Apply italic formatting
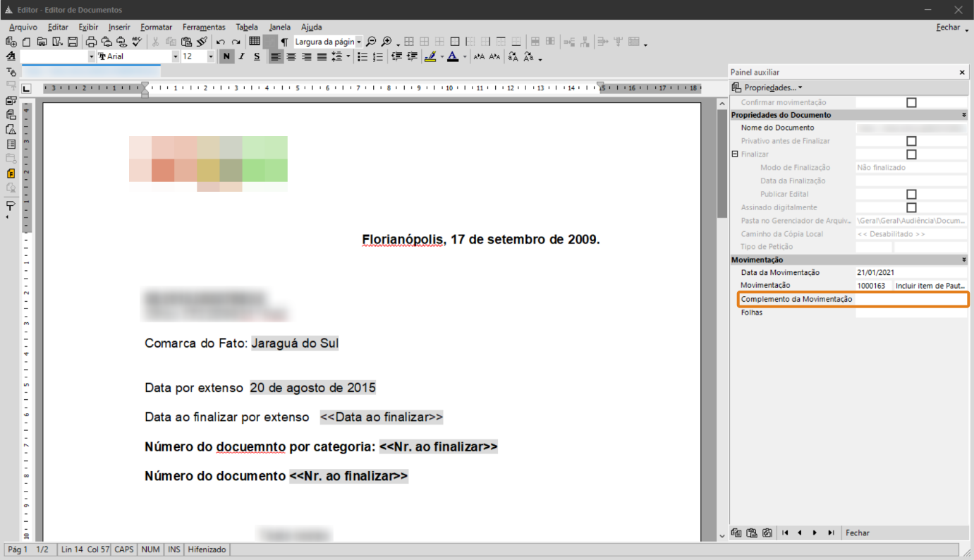Image resolution: width=974 pixels, height=560 pixels. [241, 56]
